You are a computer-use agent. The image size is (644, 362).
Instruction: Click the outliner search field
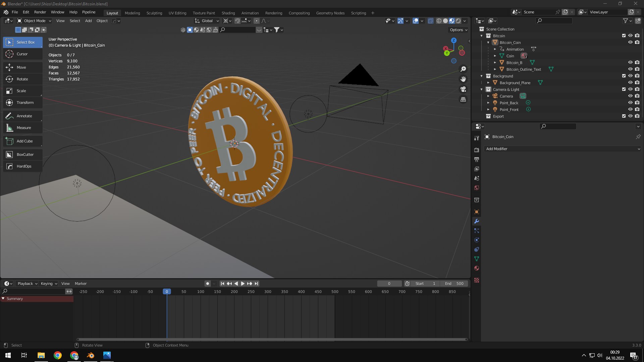click(x=554, y=21)
